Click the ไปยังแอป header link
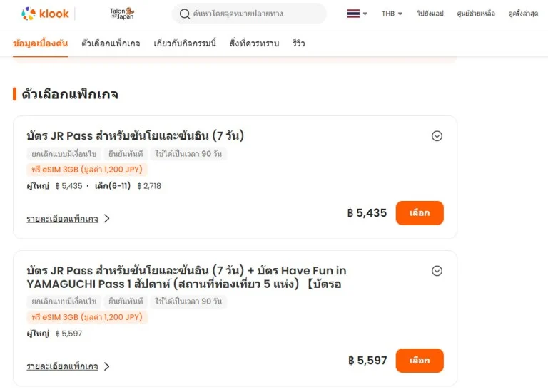 (430, 14)
